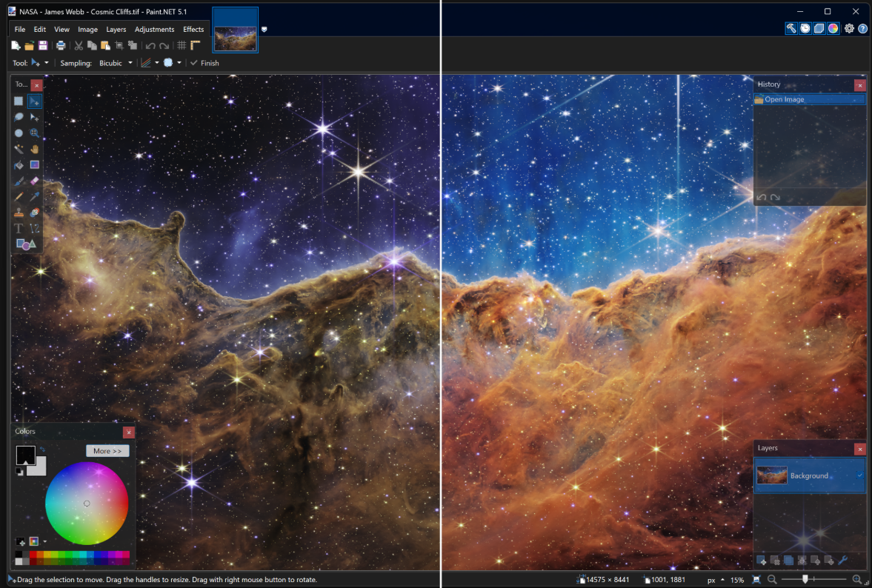The image size is (872, 588).
Task: Open the Sampling mode dropdown set to Bicubic
Action: pos(115,63)
